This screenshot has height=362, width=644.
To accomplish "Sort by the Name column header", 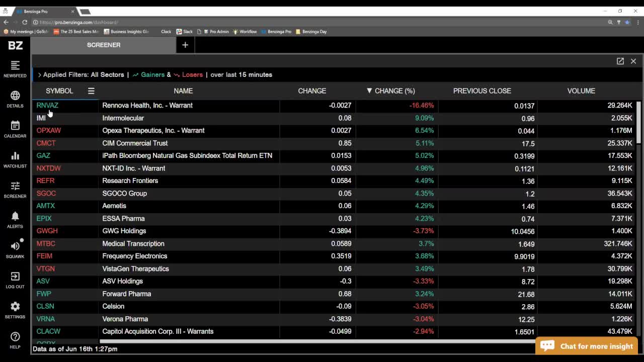I will point(183,91).
